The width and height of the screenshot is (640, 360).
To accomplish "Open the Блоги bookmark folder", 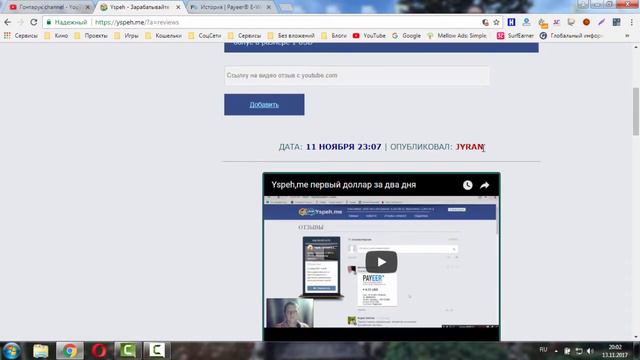I will point(334,36).
